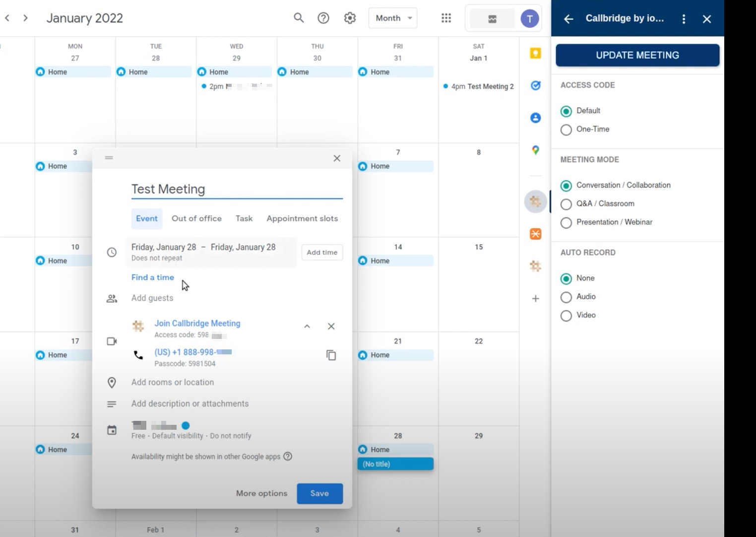Go to previous month arrow

click(7, 18)
